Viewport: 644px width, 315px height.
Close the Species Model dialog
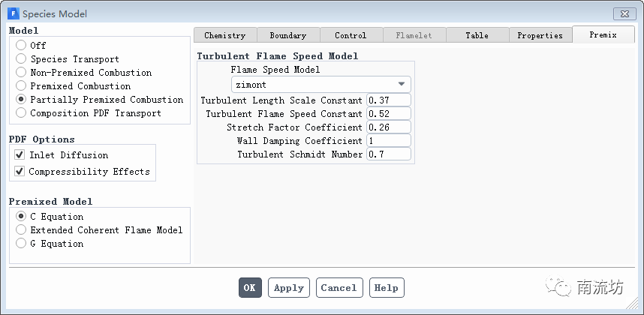tap(624, 13)
